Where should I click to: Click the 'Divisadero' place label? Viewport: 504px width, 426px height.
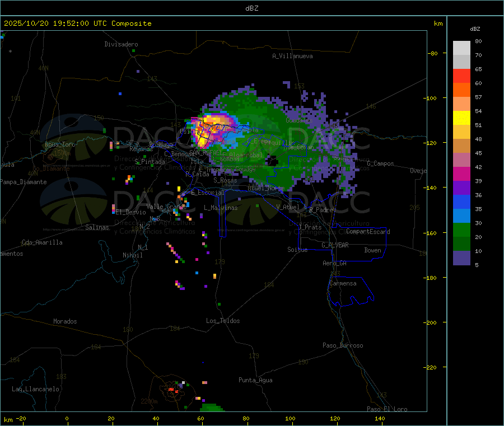(121, 44)
